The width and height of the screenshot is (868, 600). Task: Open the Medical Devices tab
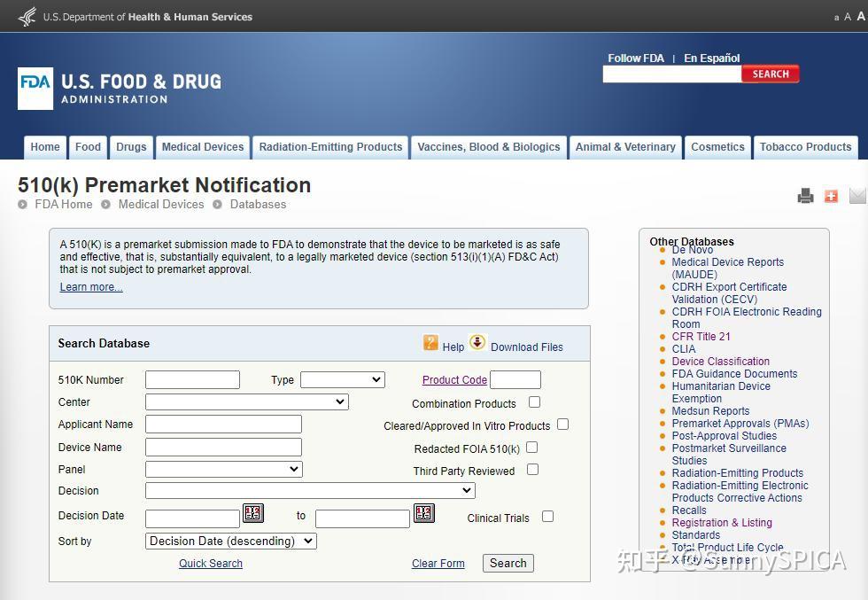203,147
